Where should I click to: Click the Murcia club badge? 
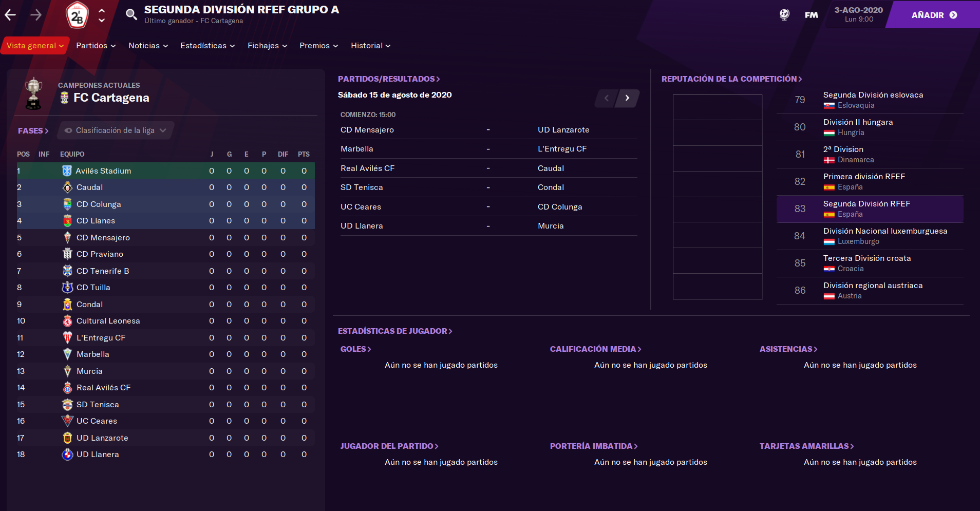67,371
